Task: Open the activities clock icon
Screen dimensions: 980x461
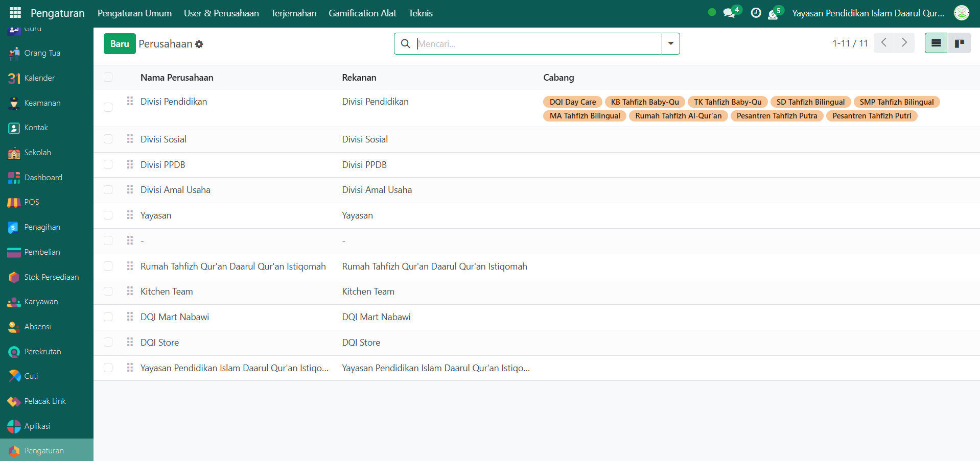Action: (x=756, y=13)
